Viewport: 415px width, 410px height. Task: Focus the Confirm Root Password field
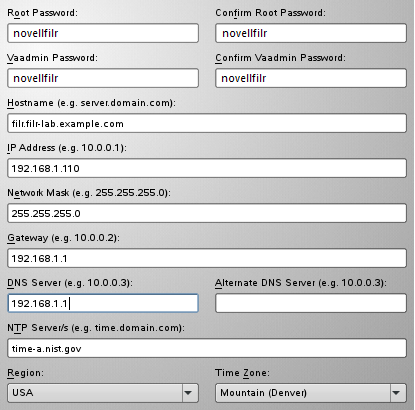click(x=311, y=33)
